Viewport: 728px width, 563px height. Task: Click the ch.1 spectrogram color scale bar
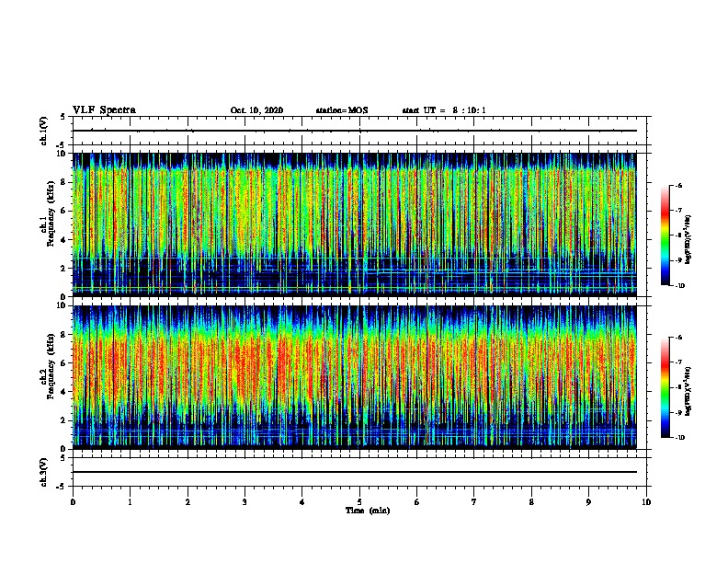[x=665, y=236]
